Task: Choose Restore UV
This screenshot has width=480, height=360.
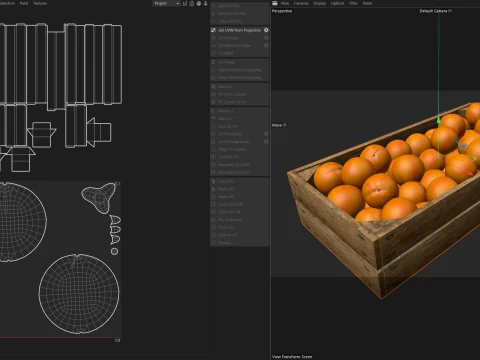Action: point(240,235)
